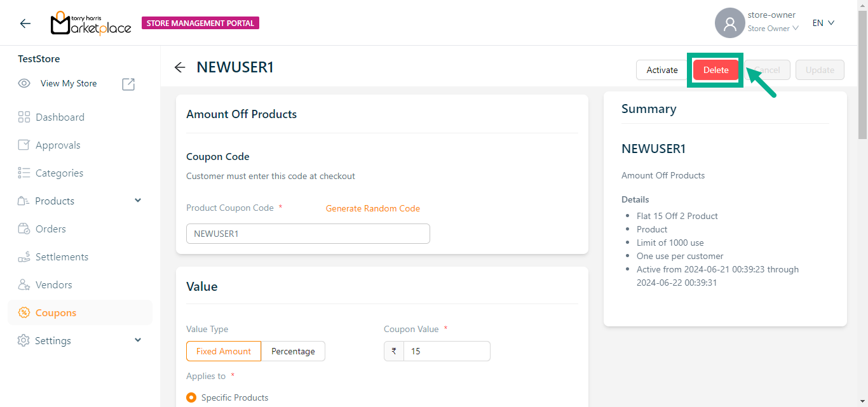
Task: Select the Specific Products radio button
Action: click(191, 397)
